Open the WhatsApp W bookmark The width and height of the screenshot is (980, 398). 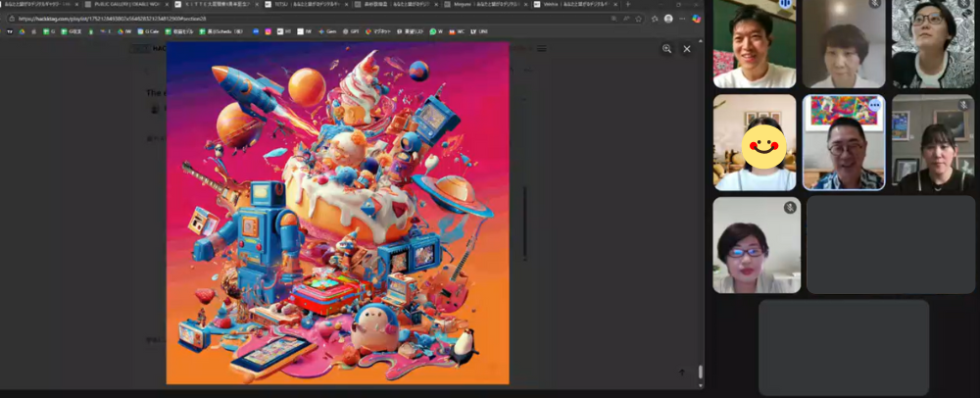pos(433,31)
